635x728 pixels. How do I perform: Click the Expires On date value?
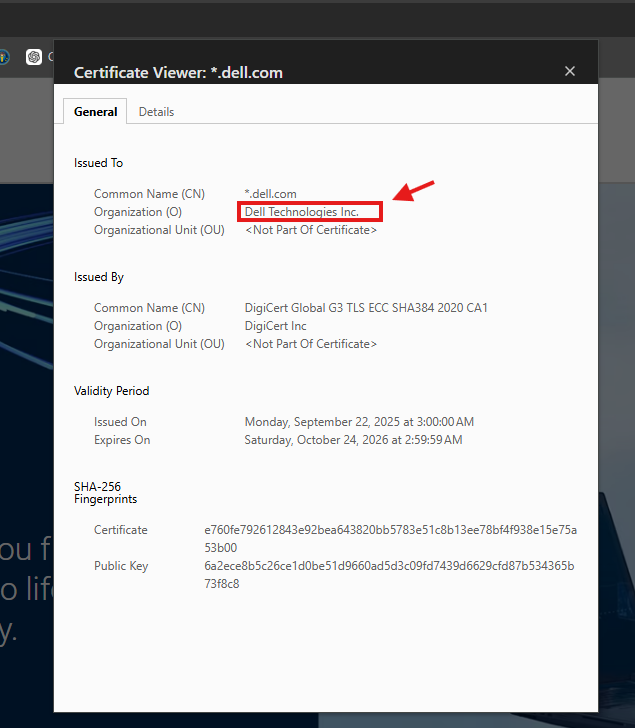(x=353, y=440)
